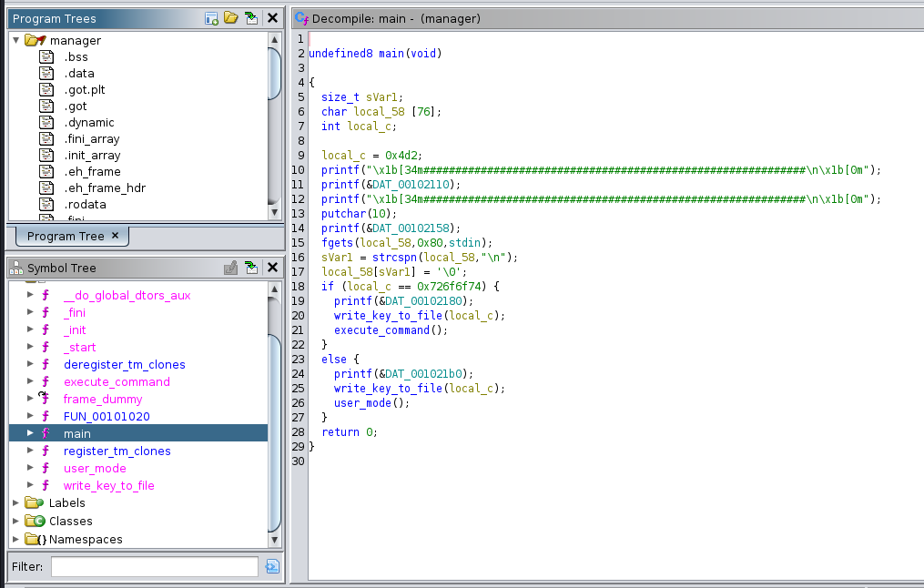The height and width of the screenshot is (588, 924).
Task: Click the Program Trees scroll up arrow
Action: [274, 39]
